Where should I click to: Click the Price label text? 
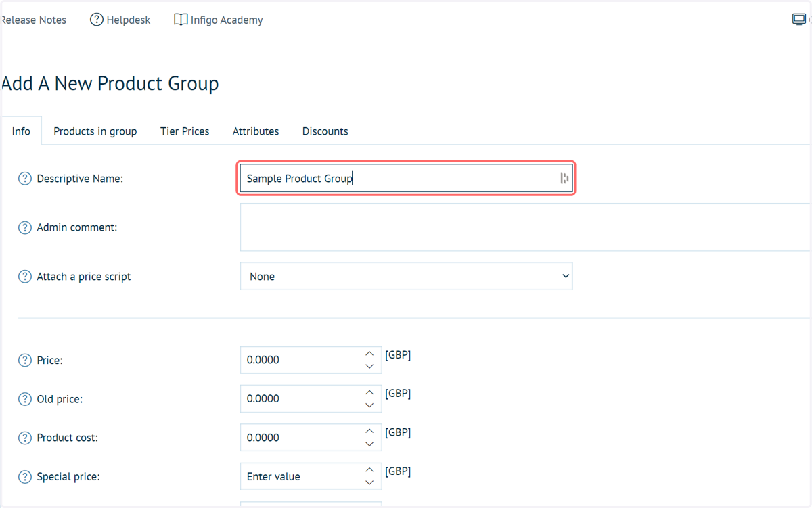tap(50, 361)
